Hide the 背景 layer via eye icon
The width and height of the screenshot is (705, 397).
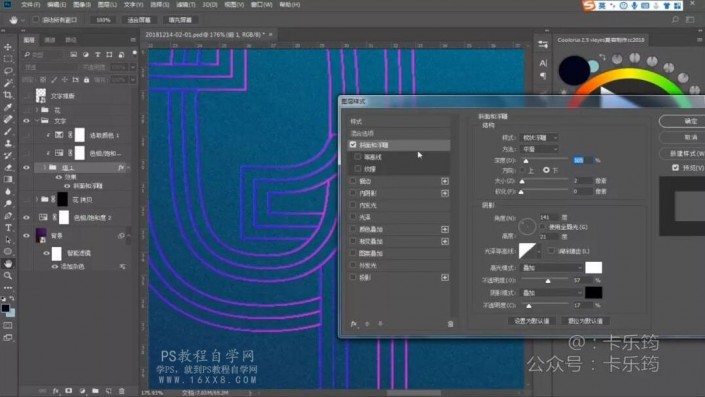pos(26,235)
